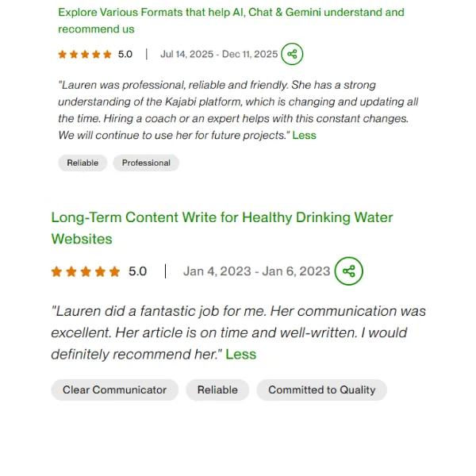Click the orange star rating in Kajabi review

[x=85, y=55]
